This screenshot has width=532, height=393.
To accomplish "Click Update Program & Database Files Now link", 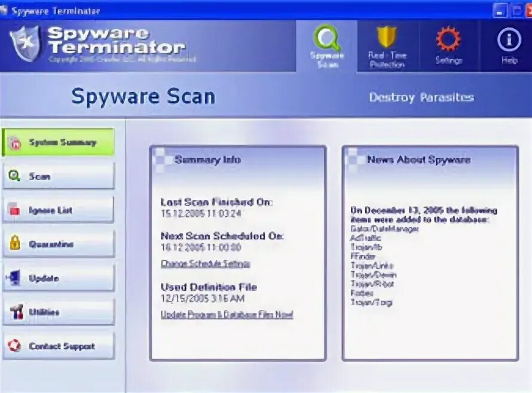I will [227, 315].
